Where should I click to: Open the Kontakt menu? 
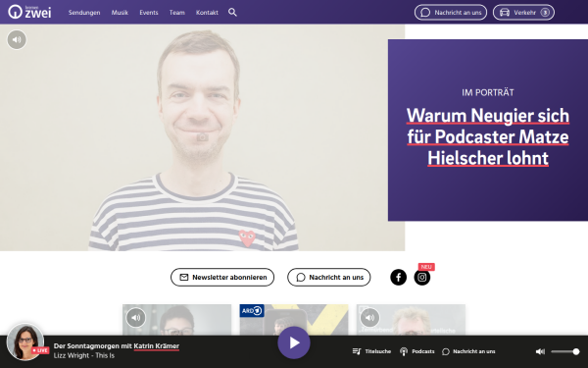point(207,13)
